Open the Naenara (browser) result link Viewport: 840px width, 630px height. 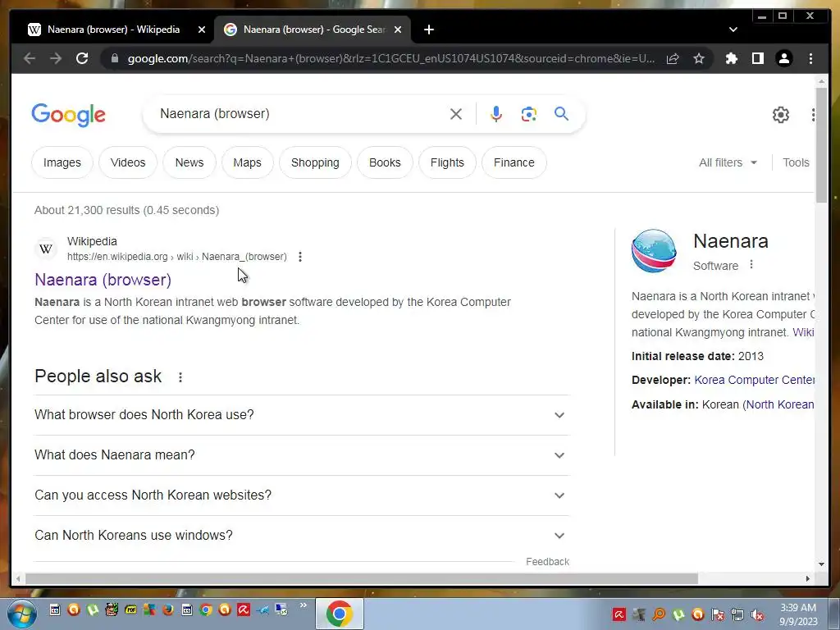tap(103, 280)
